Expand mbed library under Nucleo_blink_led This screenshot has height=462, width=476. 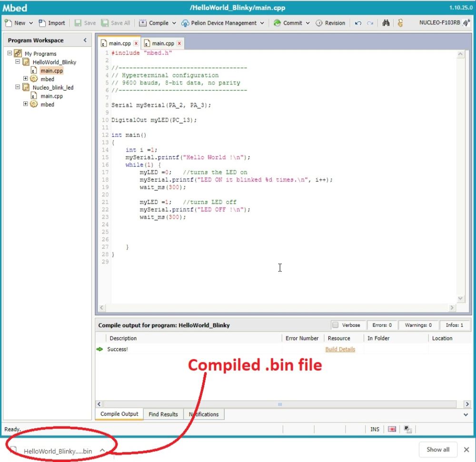pyautogui.click(x=26, y=104)
